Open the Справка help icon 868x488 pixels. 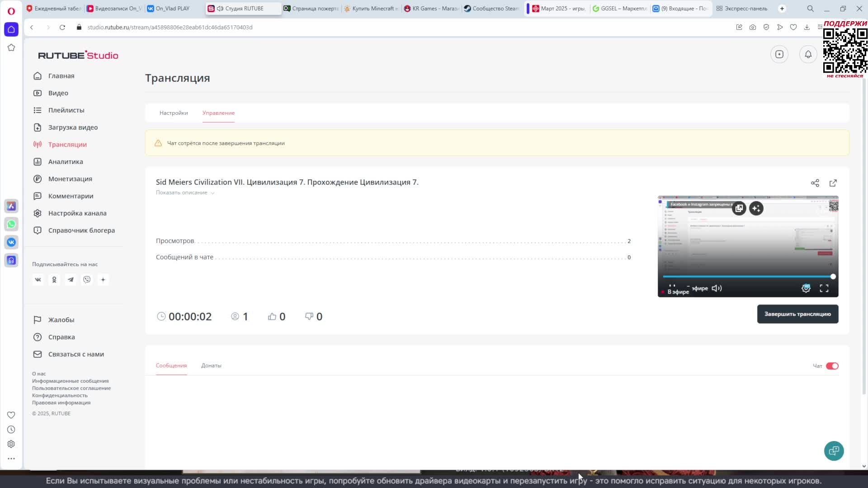[x=38, y=337]
